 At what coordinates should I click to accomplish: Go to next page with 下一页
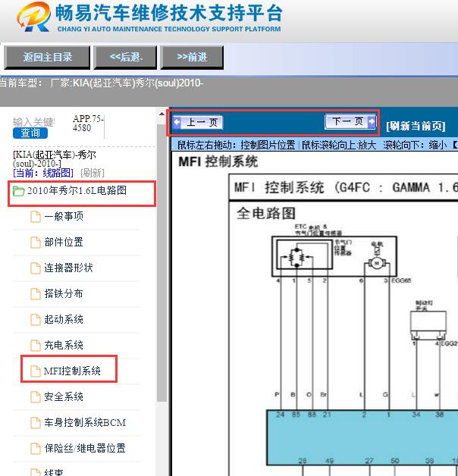click(350, 121)
